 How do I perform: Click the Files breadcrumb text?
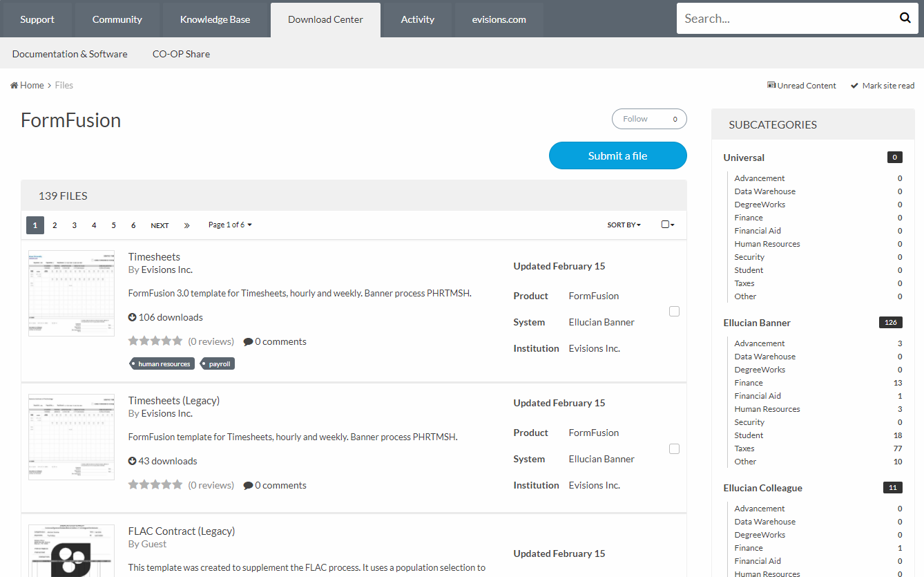(x=64, y=85)
